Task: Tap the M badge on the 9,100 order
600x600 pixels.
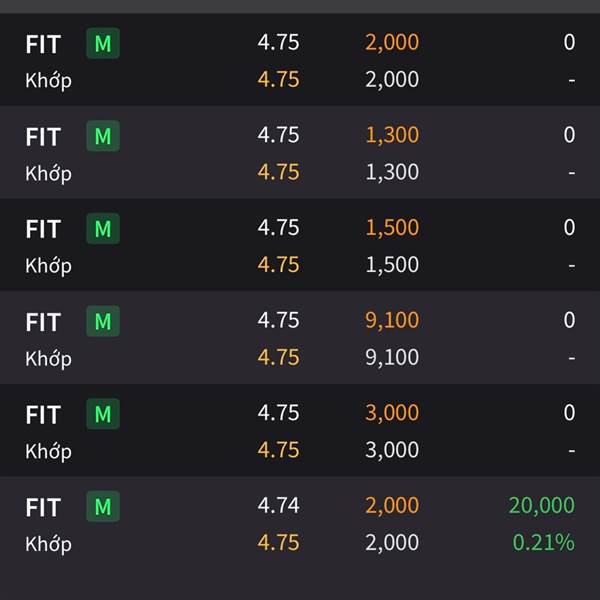Action: point(102,321)
